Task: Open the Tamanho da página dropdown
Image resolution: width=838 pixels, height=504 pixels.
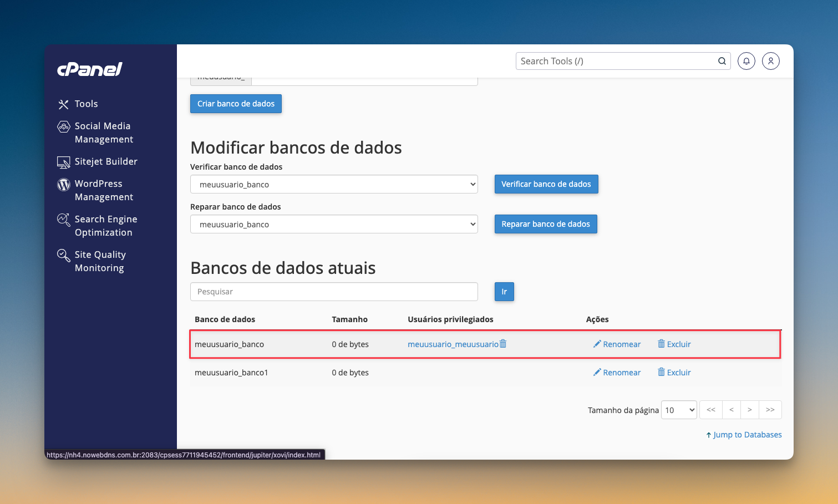Action: point(679,410)
